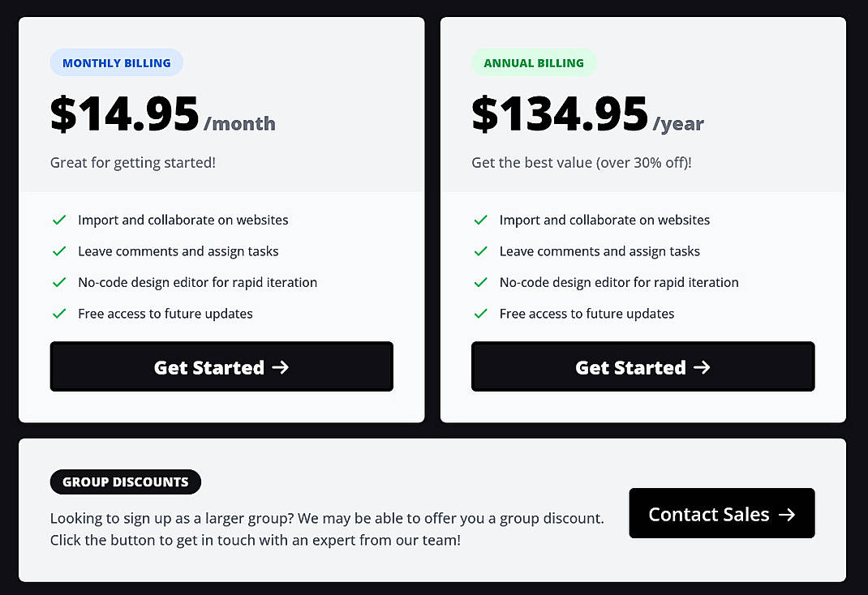Click the checkmark beside monthly 'Free access to future updates'
This screenshot has height=595, width=868.
point(59,314)
